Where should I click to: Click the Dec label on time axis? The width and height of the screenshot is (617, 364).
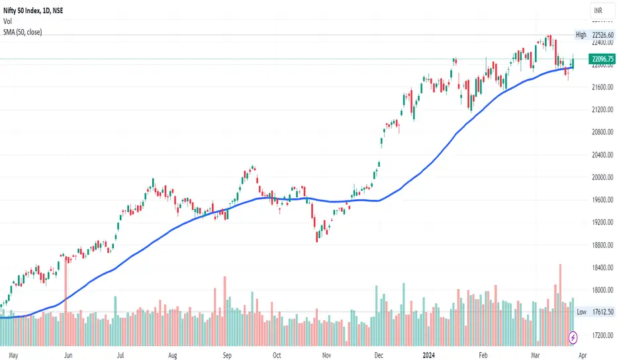(x=379, y=355)
